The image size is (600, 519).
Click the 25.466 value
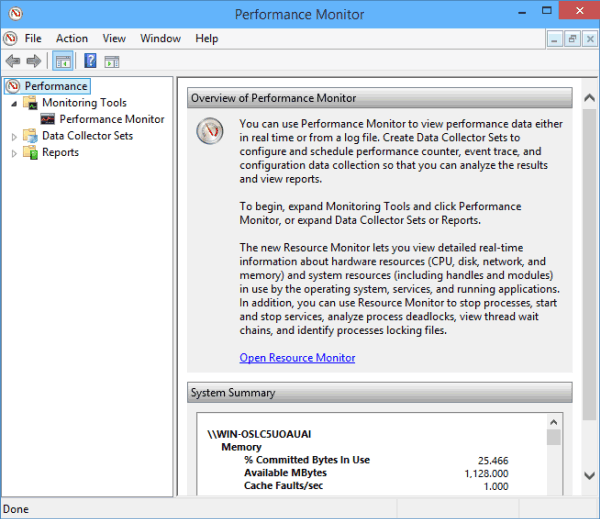click(493, 460)
